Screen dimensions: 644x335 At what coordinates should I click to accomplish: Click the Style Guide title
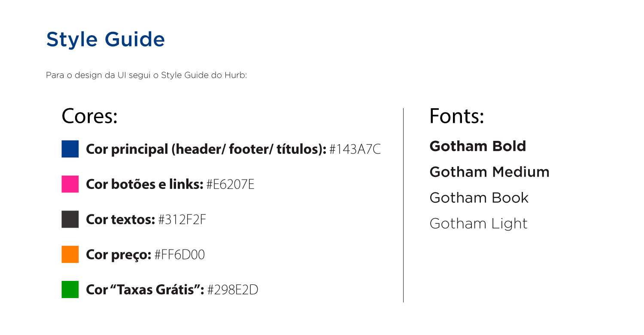105,40
